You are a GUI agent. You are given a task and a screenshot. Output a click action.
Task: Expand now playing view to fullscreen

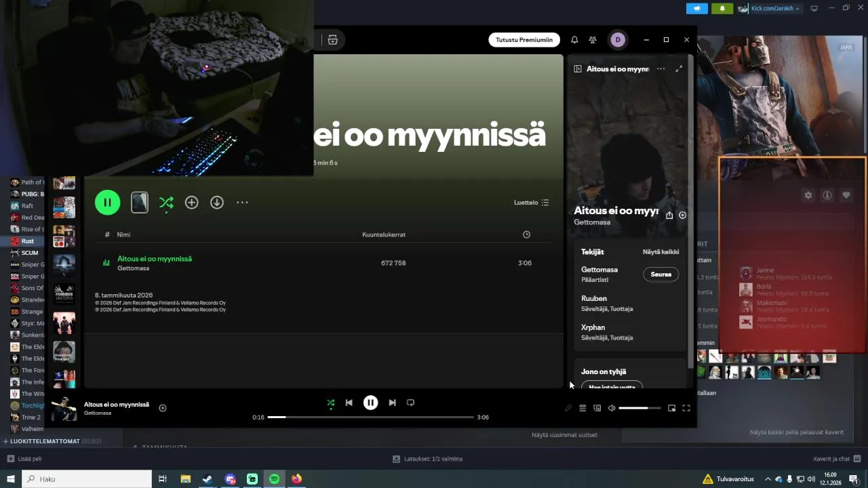[x=679, y=68]
